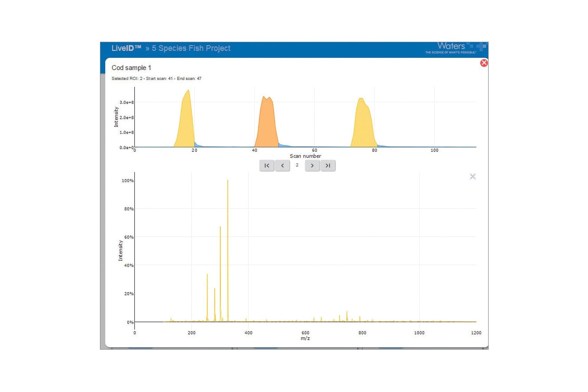The height and width of the screenshot is (392, 588).
Task: Go to the previous ROI
Action: (x=283, y=166)
